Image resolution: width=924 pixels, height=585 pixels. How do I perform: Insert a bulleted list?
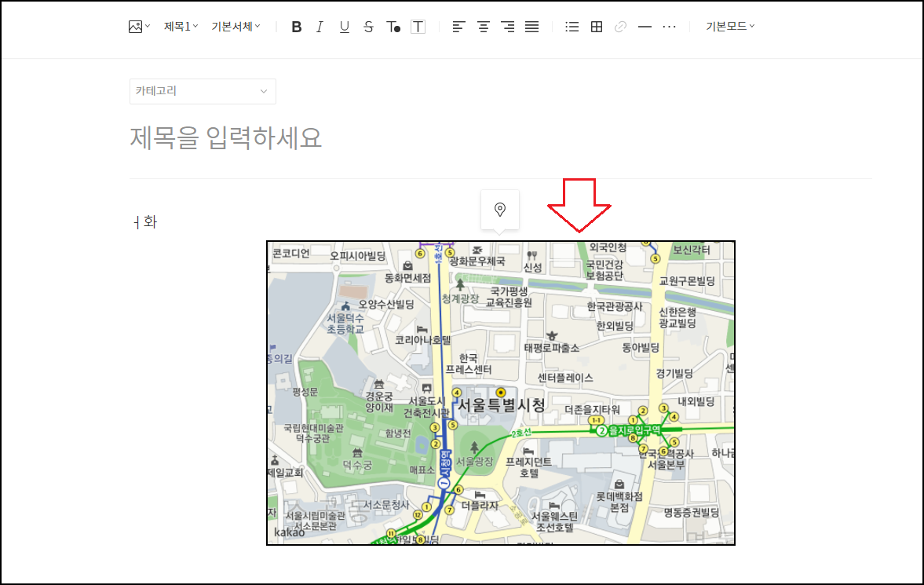572,27
